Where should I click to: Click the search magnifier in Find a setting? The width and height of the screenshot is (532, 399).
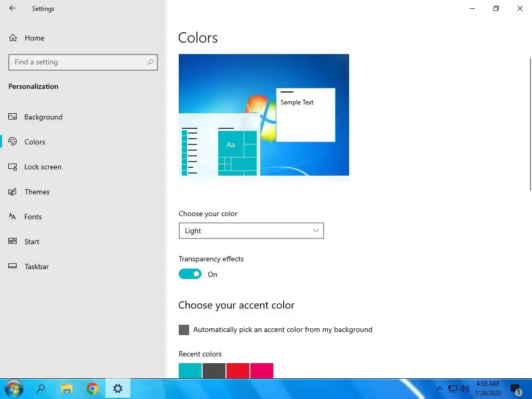(x=150, y=62)
